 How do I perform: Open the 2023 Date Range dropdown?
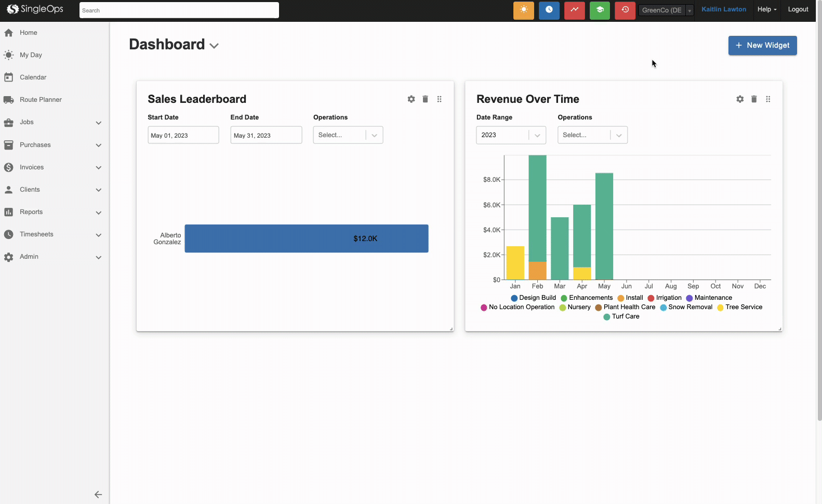tap(511, 135)
